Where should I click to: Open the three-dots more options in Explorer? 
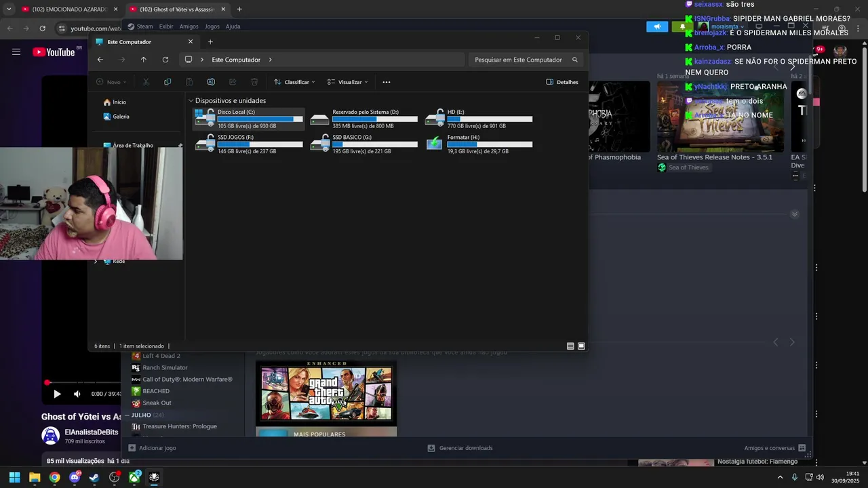click(387, 82)
